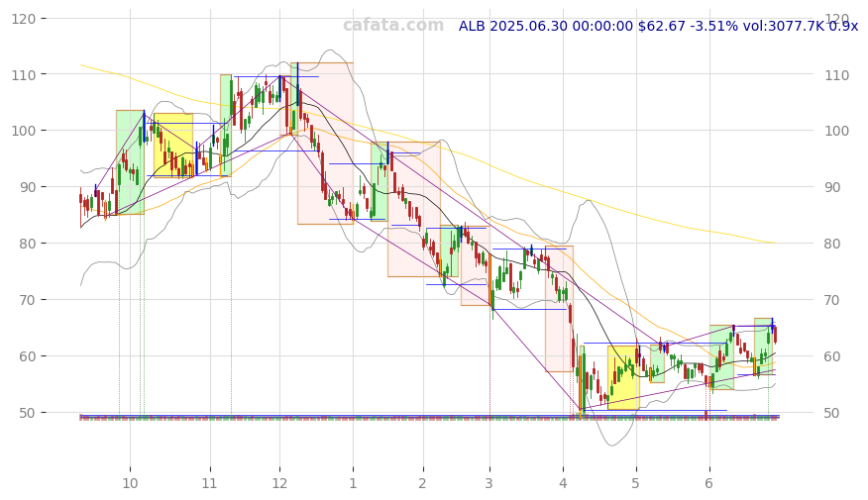Screen dimensions: 868x500
Task: Click the ALB ticker symbol in header
Action: click(x=473, y=26)
